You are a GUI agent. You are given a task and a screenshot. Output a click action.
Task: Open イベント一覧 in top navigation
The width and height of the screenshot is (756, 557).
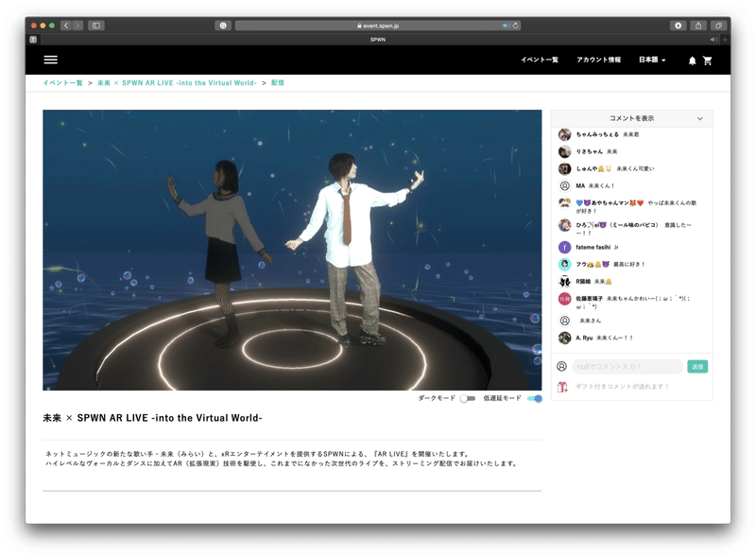click(540, 60)
